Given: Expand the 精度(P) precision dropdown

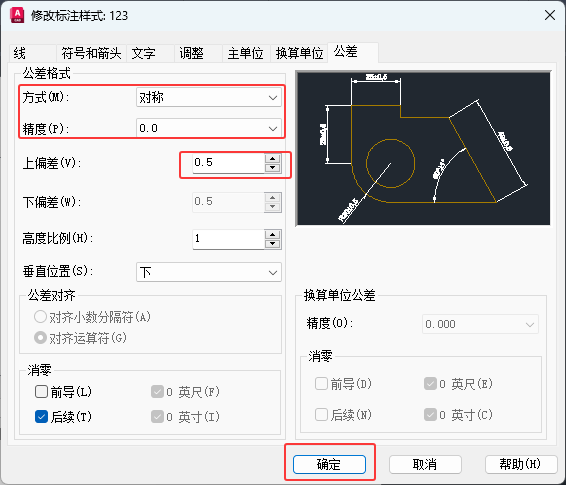Looking at the screenshot, I should click(x=209, y=128).
